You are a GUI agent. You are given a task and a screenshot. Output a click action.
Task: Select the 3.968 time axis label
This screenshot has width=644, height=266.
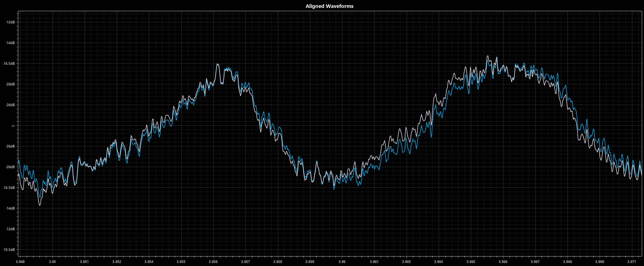pos(568,262)
